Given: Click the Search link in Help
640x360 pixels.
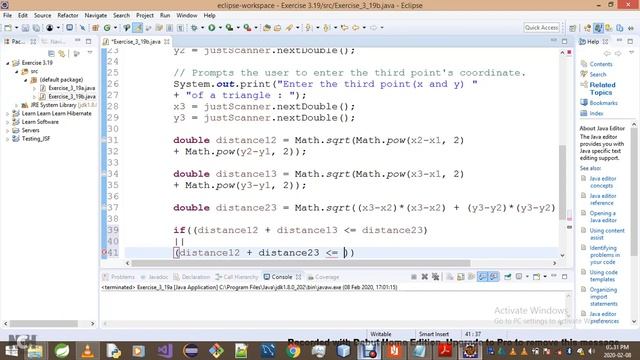Looking at the screenshot, I should [x=598, y=74].
